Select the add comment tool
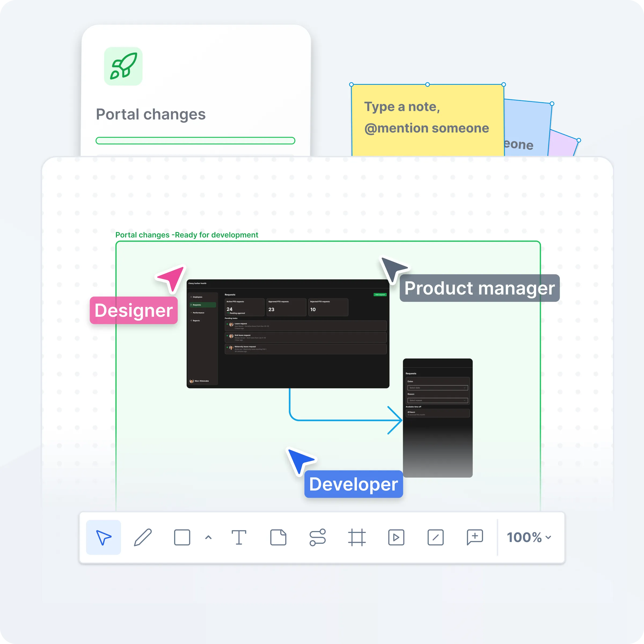Viewport: 644px width, 644px height. tap(475, 537)
